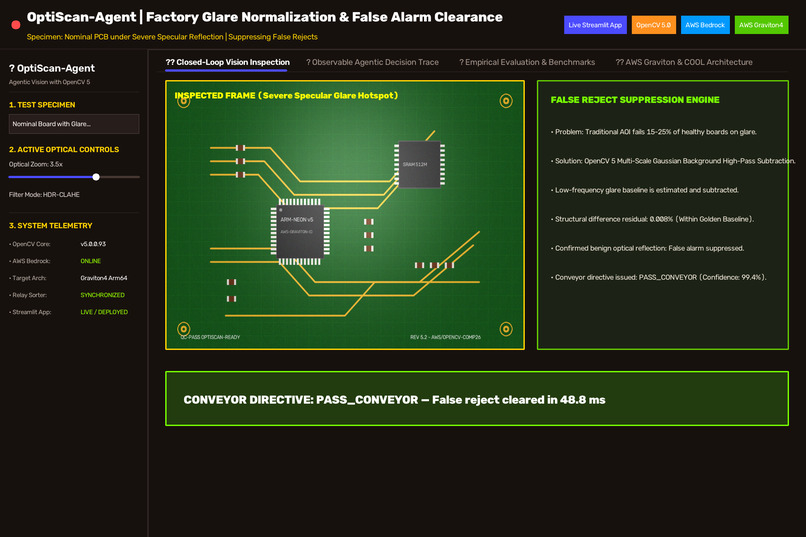The height and width of the screenshot is (537, 806).
Task: Click the Optical Zoom slider track
Action: pos(74,177)
